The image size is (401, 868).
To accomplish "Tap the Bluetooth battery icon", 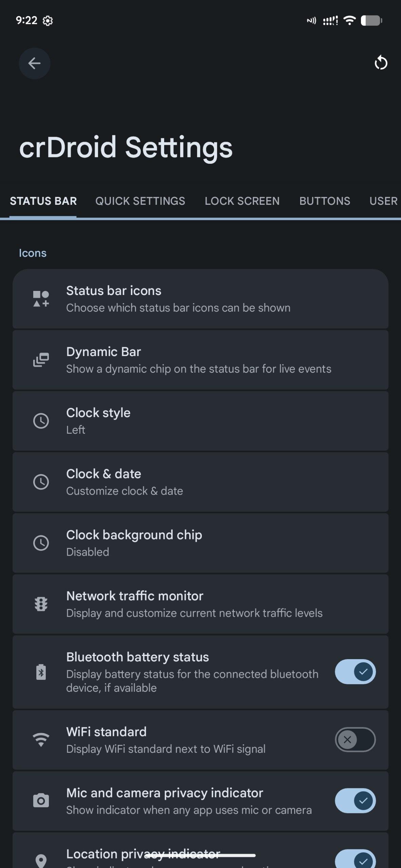I will pyautogui.click(x=41, y=672).
